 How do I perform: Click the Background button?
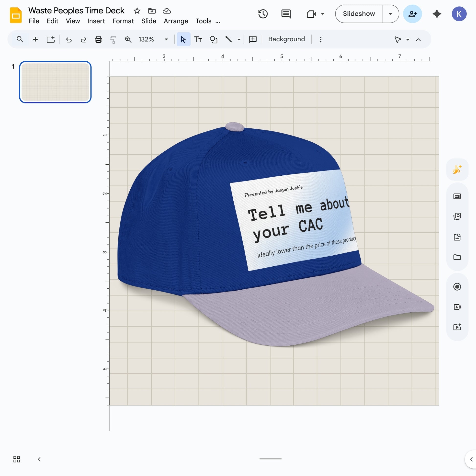tap(286, 39)
